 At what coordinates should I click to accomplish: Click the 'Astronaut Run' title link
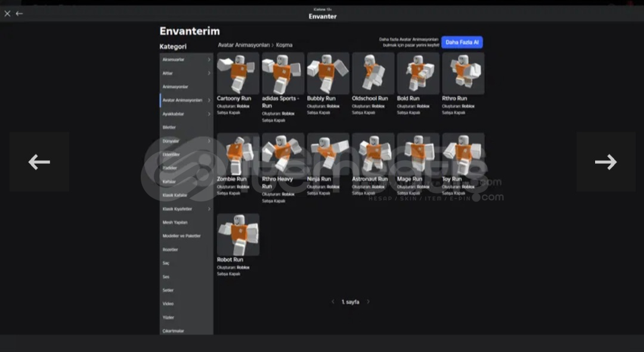[x=370, y=179]
